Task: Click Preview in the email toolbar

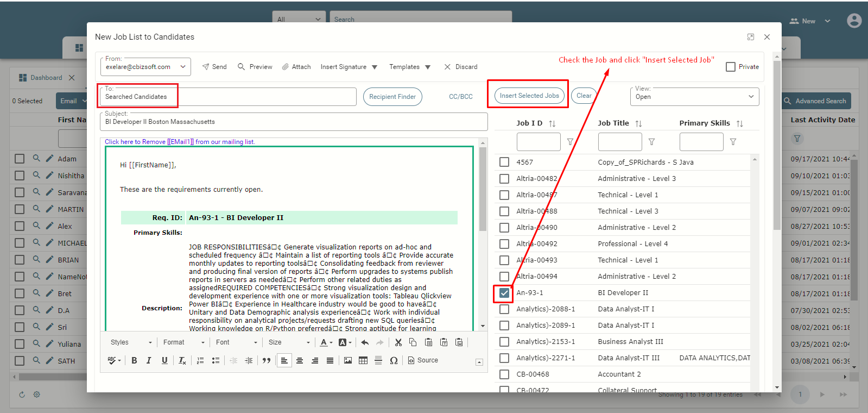Action: (255, 67)
